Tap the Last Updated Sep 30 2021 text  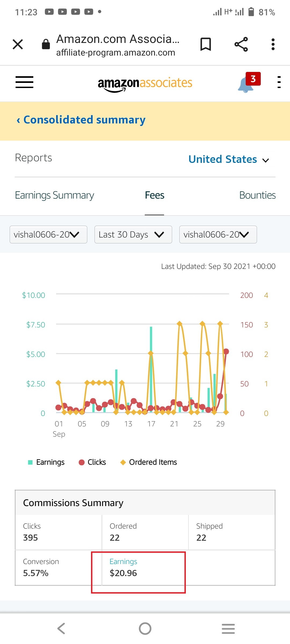[218, 266]
